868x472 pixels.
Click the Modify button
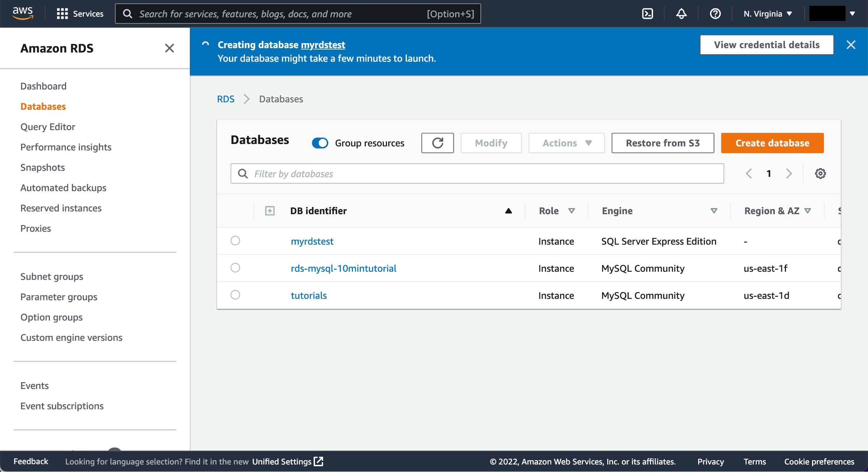click(491, 143)
